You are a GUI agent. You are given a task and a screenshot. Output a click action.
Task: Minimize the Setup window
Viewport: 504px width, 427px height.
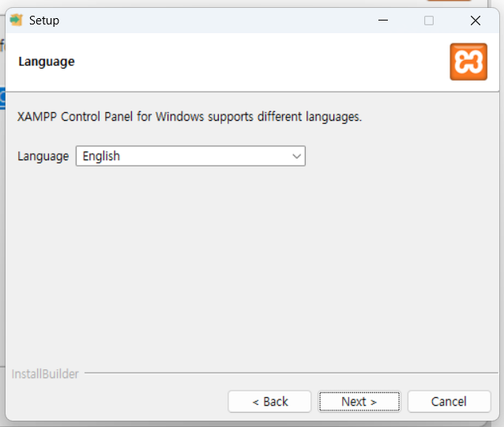pyautogui.click(x=383, y=21)
